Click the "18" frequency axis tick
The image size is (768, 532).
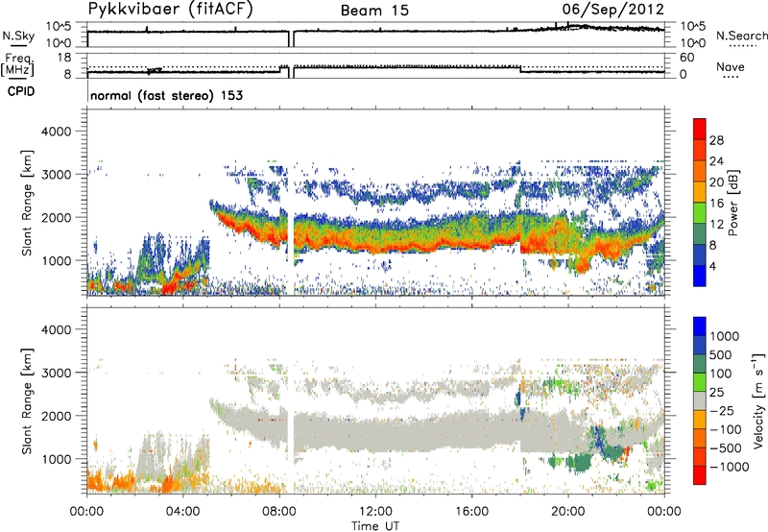[64, 57]
